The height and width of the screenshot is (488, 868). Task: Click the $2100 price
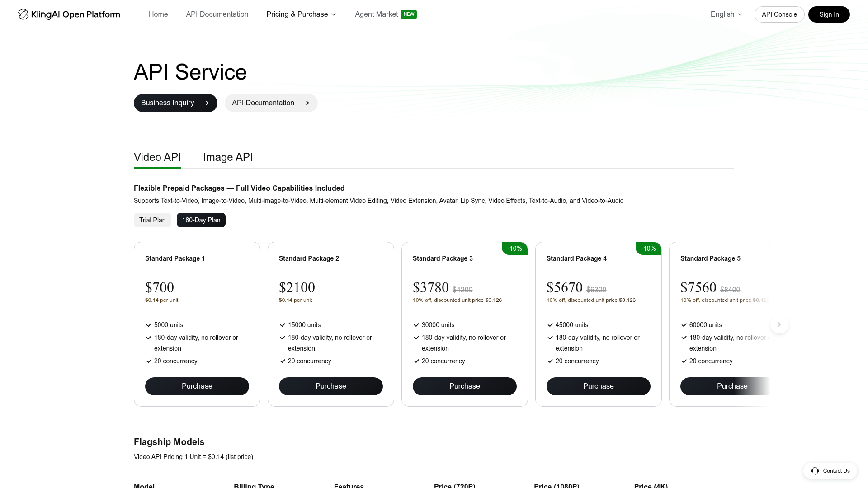point(297,287)
